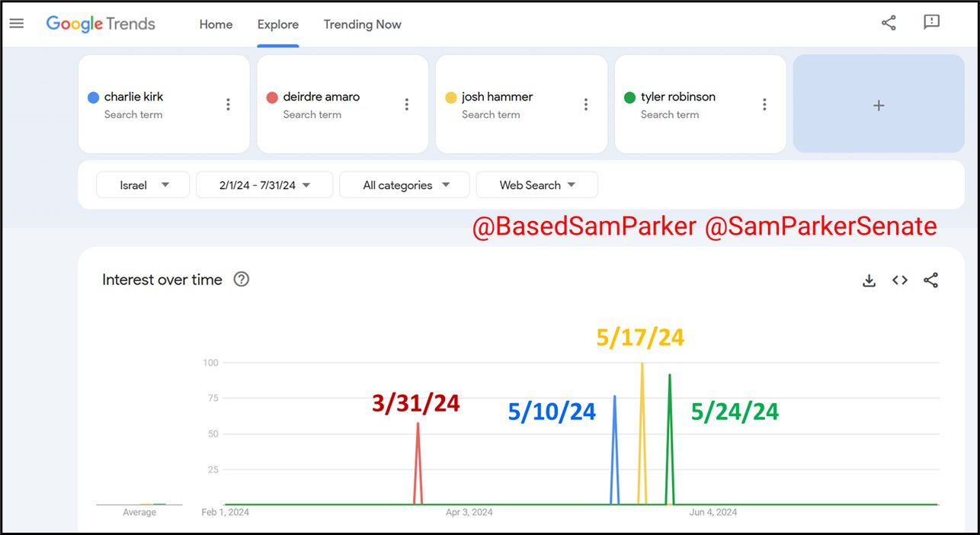
Task: Open options menu for josh hammer term
Action: pyautogui.click(x=586, y=104)
